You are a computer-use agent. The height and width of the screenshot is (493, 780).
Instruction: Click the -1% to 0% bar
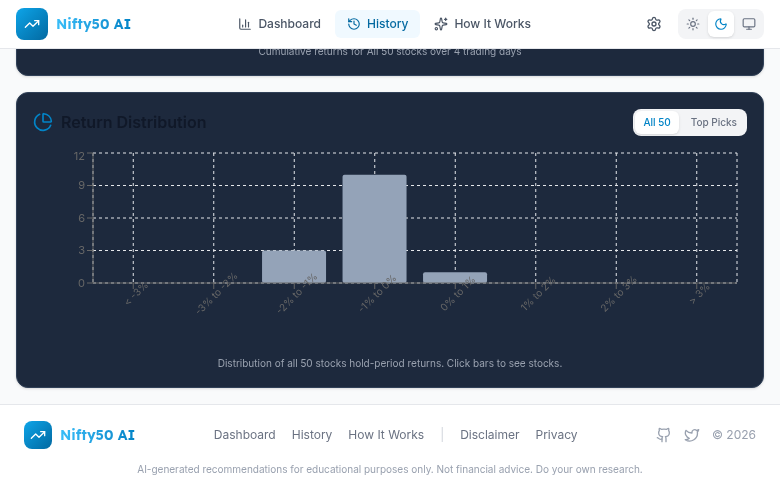point(374,229)
